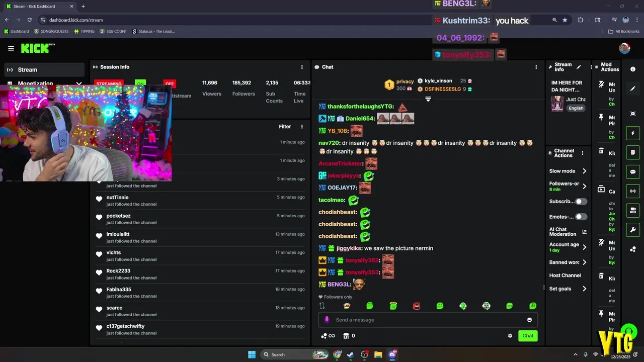
Task: Toggle the Subscribers-only chat switch
Action: (581, 202)
